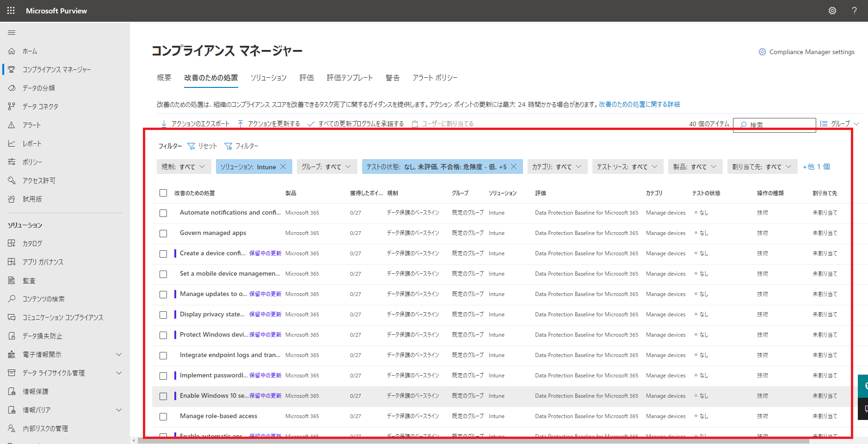The width and height of the screenshot is (868, 444).
Task: Check Manage role-based access checkbox
Action: coord(163,417)
